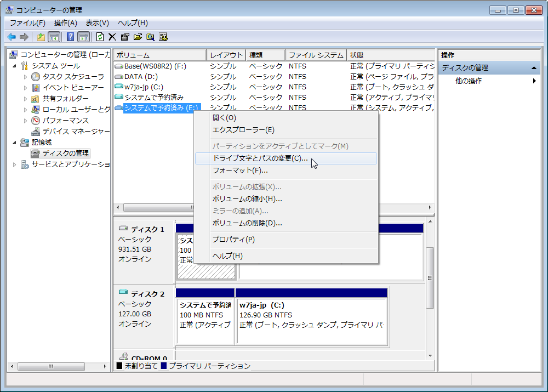The height and width of the screenshot is (392, 548).
Task: Expand the パフォーマンス node
Action: [x=25, y=120]
